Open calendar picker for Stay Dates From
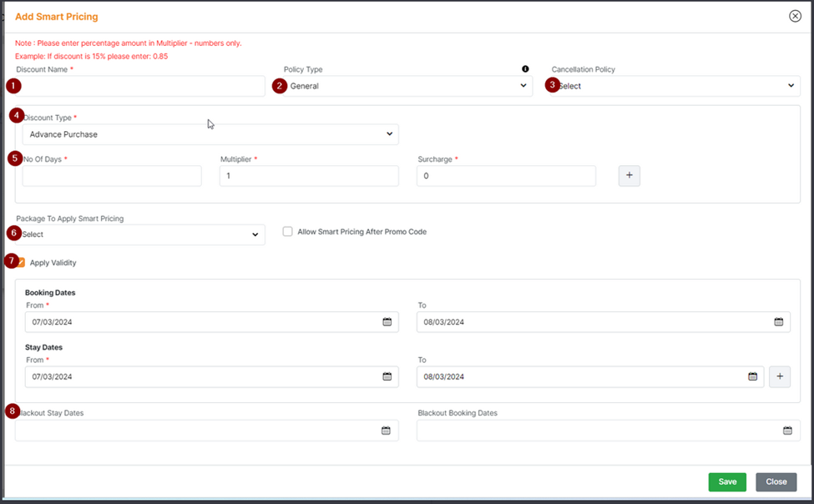Image resolution: width=814 pixels, height=504 pixels. (387, 376)
